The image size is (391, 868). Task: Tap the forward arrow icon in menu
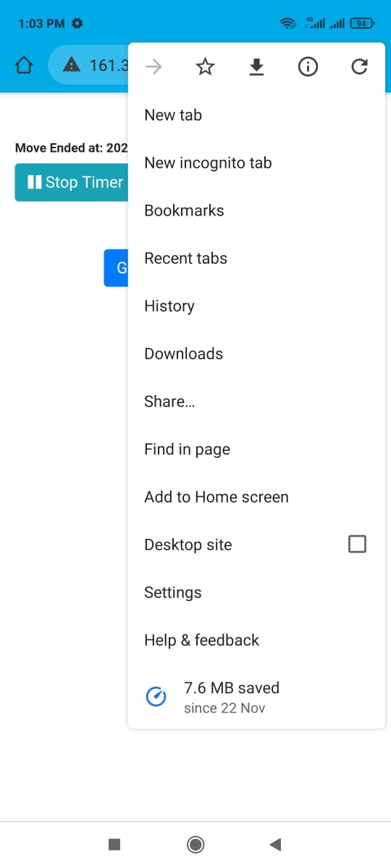(x=154, y=67)
